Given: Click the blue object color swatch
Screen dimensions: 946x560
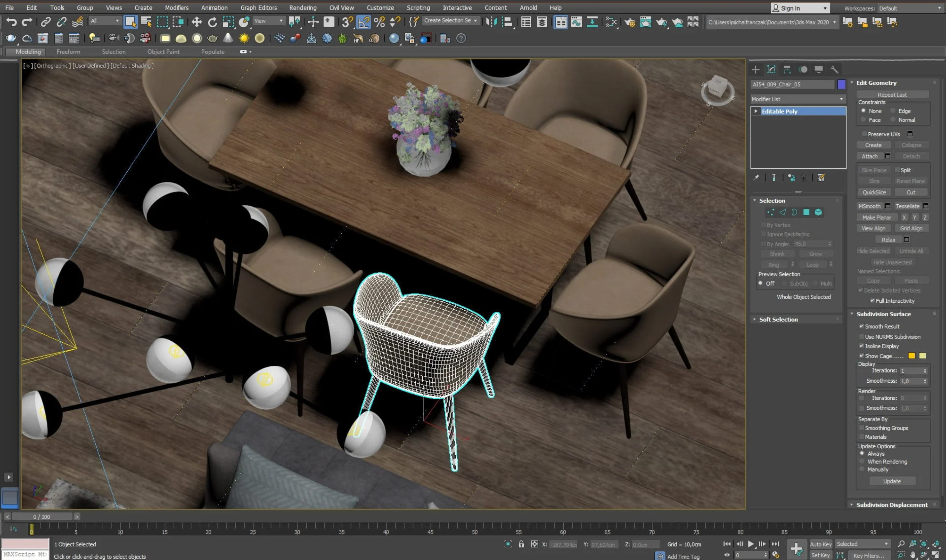Looking at the screenshot, I should (x=842, y=84).
